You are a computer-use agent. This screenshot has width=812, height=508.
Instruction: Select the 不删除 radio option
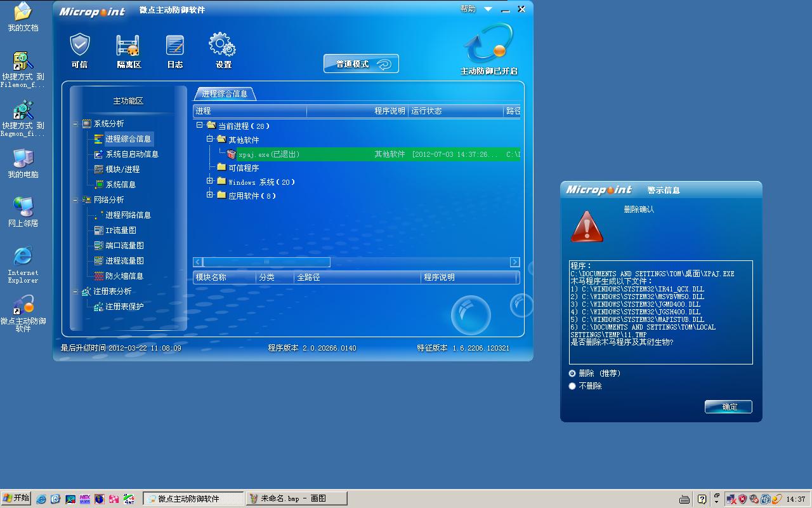pos(572,386)
